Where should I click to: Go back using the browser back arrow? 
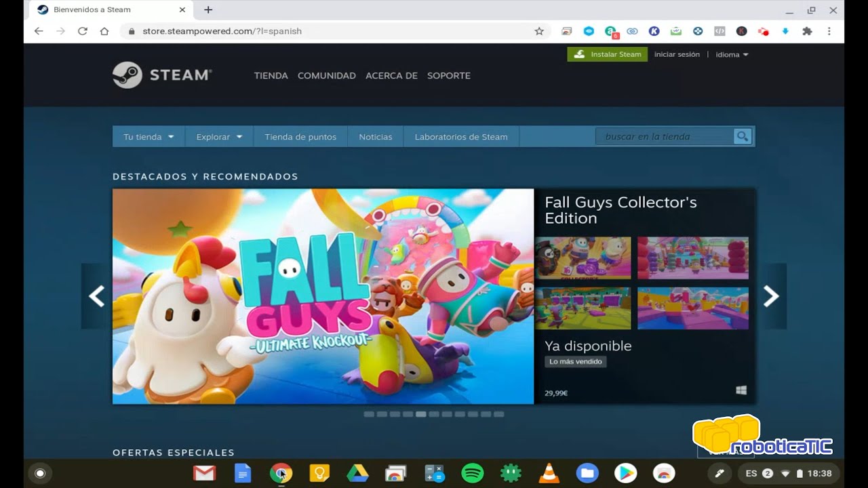click(39, 31)
